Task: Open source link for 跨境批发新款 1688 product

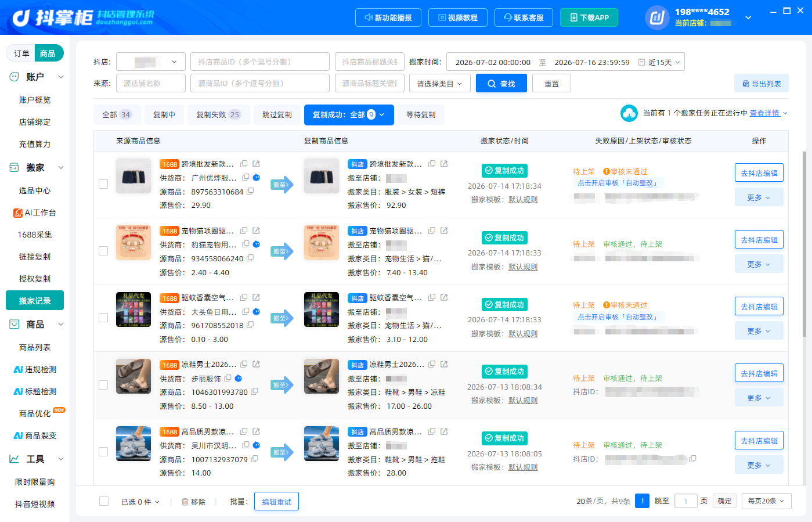Action: point(256,164)
